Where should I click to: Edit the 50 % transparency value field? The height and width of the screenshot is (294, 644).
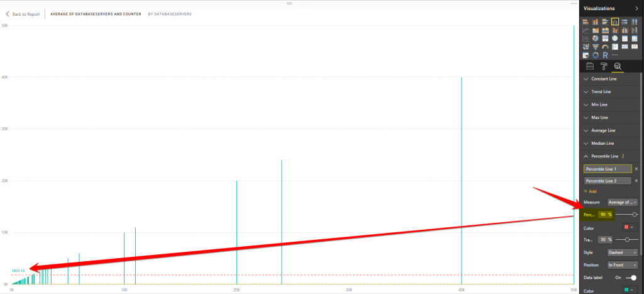tap(606, 239)
